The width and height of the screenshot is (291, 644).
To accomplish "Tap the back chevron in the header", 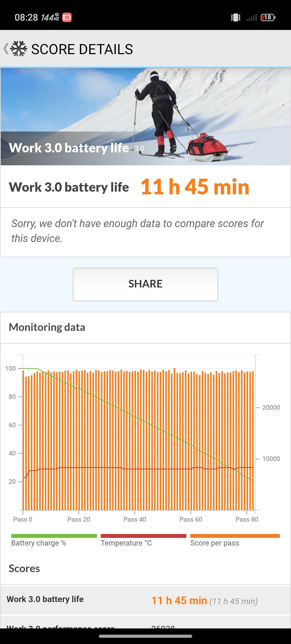I will [x=6, y=48].
